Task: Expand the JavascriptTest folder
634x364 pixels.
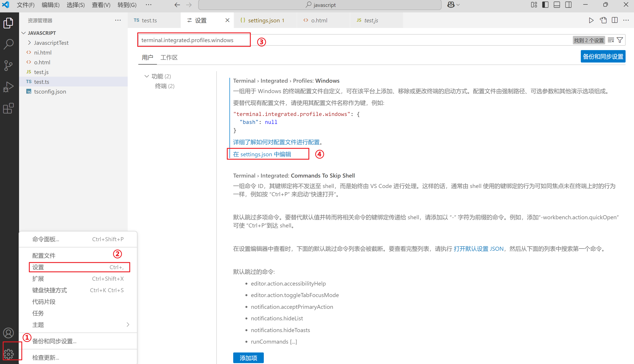Action: click(x=51, y=43)
